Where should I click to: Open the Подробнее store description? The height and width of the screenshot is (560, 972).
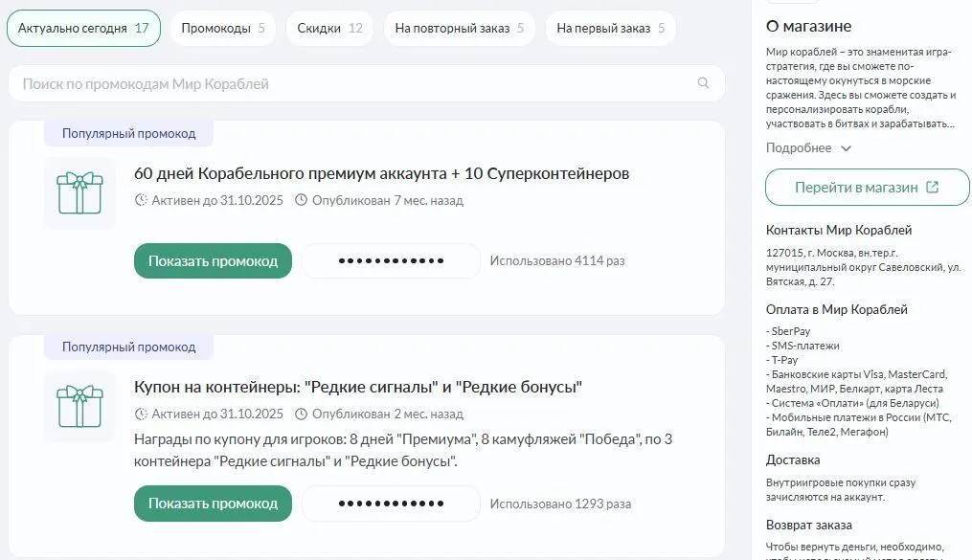799,148
